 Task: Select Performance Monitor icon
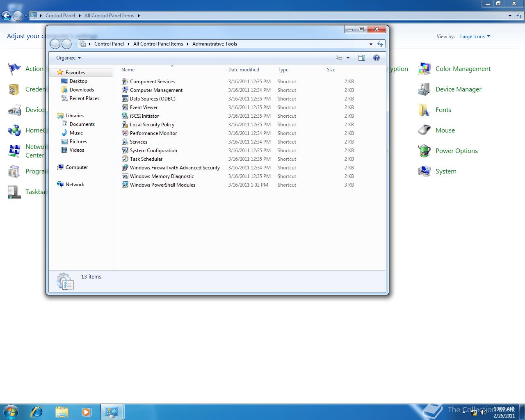125,133
